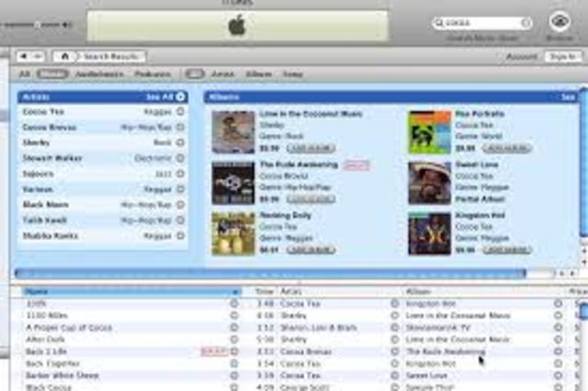Click arrow after Cocoa Brovaz in songs list
This screenshot has width=588, height=391.
point(394,352)
